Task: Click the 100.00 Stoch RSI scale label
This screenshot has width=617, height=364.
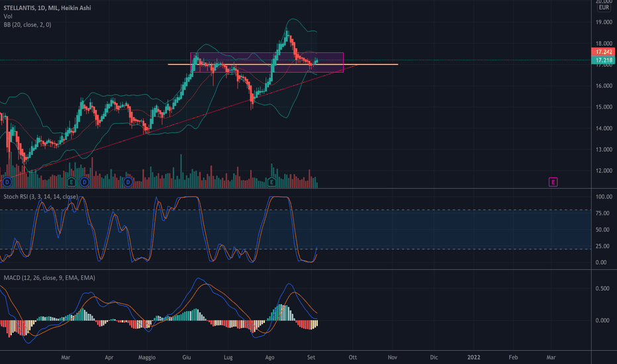Action: [x=604, y=197]
